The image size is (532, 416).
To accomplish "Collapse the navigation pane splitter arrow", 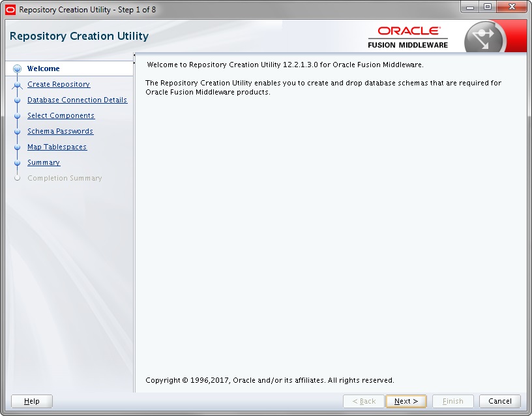I will point(134,55).
